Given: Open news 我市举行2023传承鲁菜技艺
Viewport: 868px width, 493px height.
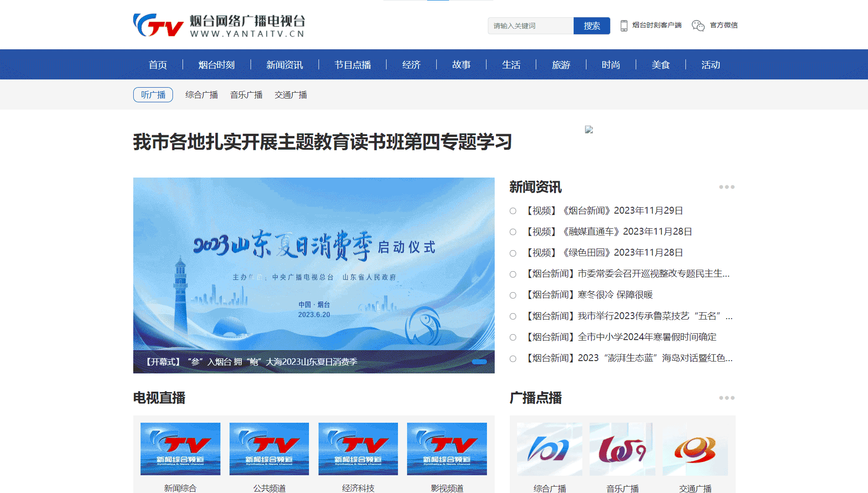Looking at the screenshot, I should (x=628, y=316).
